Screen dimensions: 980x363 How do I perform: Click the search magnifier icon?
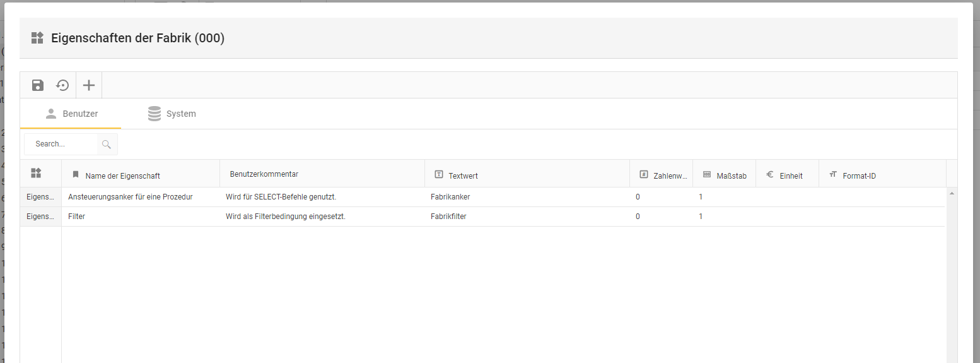(107, 145)
